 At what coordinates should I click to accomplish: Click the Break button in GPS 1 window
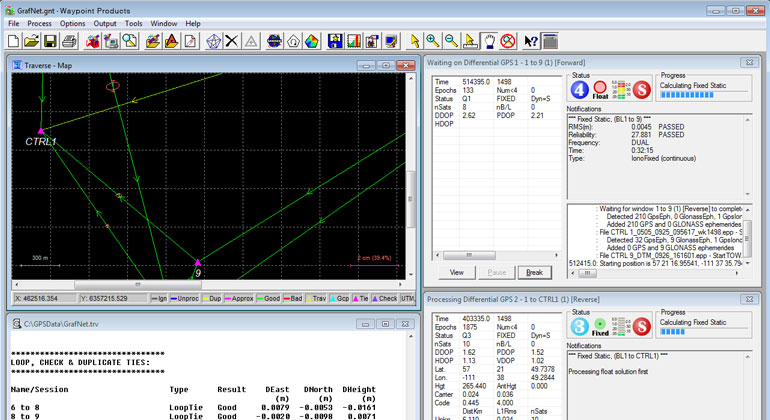tap(534, 272)
